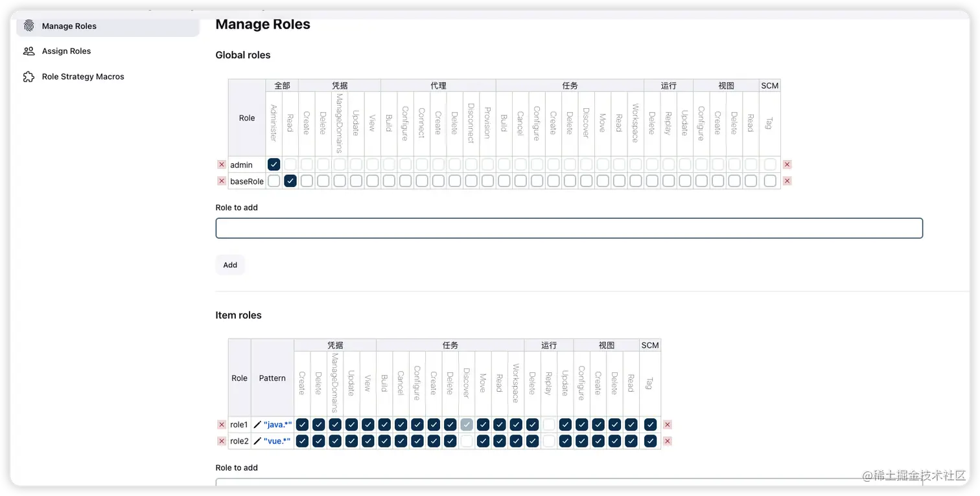The image size is (980, 496).
Task: Remove role2 with its right red X
Action: click(668, 441)
